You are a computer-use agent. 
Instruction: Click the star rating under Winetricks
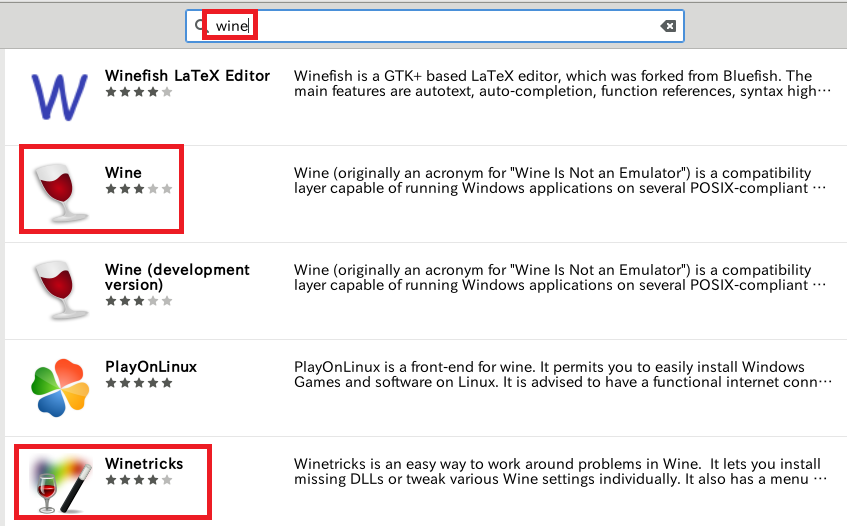click(139, 480)
